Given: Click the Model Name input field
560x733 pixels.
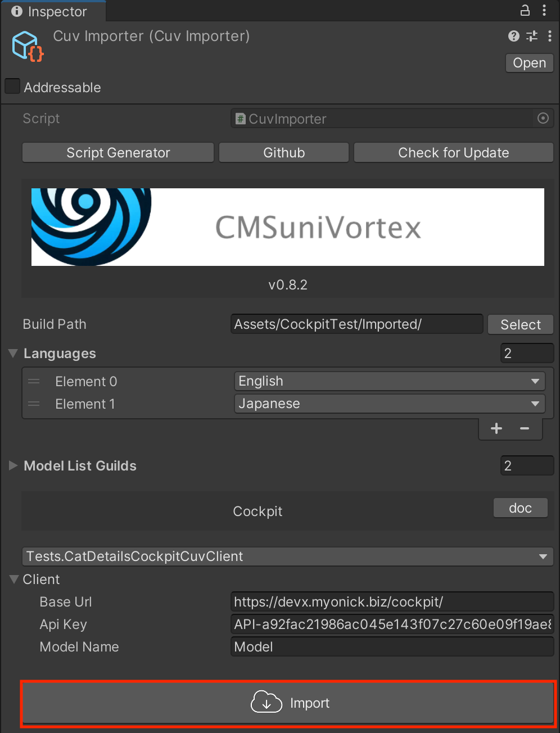Looking at the screenshot, I should click(392, 647).
